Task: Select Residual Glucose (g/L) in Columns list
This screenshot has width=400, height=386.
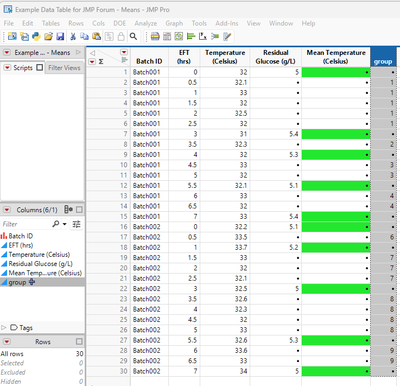Action: (40, 264)
